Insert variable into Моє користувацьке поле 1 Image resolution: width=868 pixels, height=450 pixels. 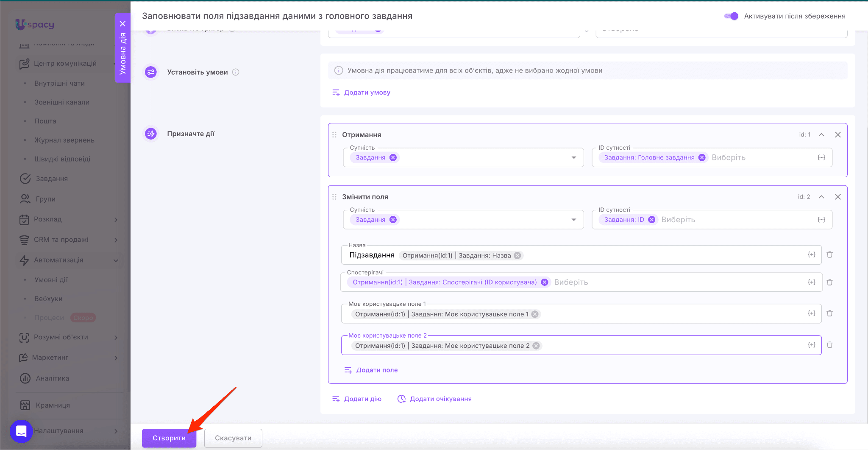coord(811,313)
